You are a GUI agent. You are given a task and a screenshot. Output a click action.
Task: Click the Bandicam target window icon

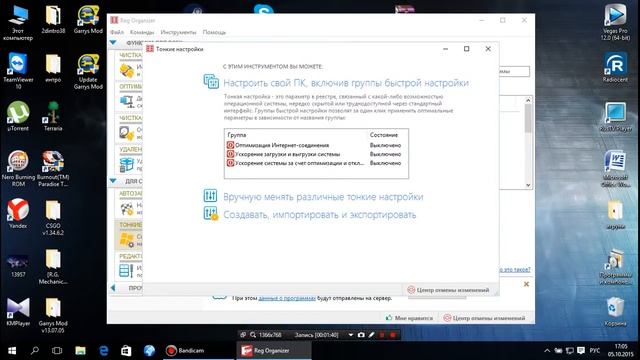243,335
